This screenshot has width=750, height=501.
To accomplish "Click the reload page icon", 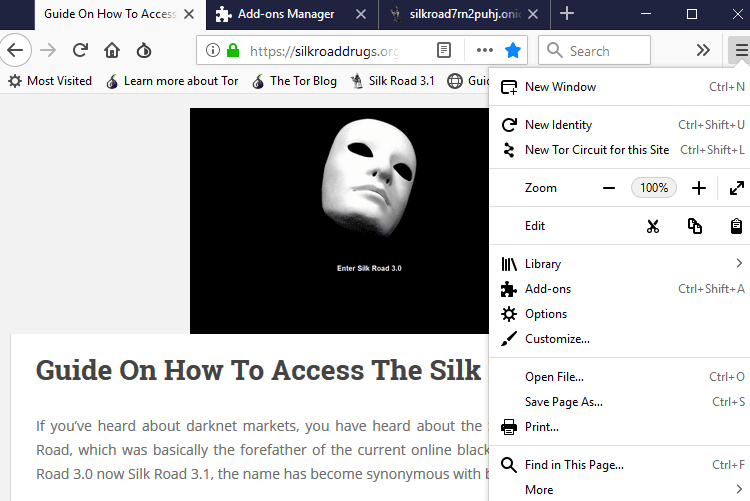I will pyautogui.click(x=80, y=50).
